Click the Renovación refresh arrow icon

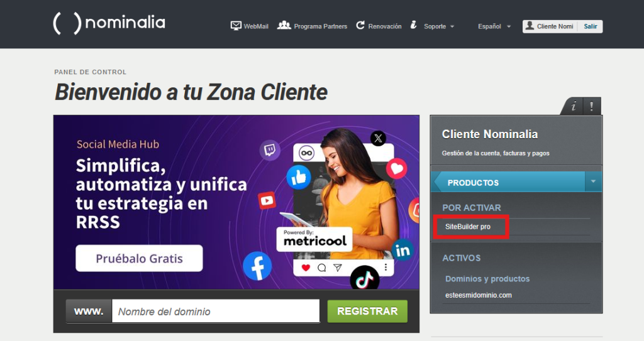coord(360,26)
